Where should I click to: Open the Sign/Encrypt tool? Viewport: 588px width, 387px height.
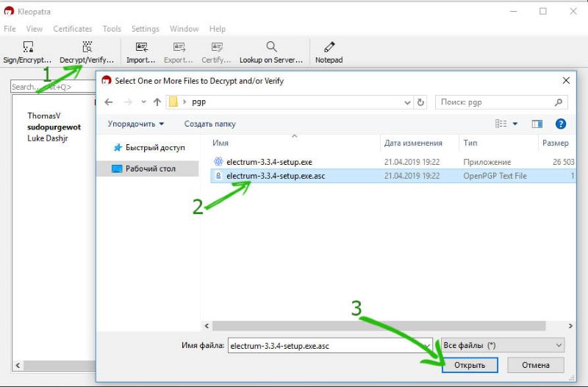(x=27, y=52)
